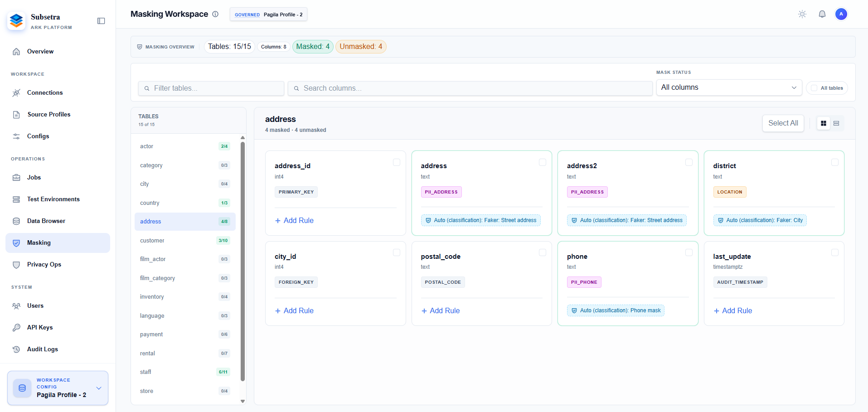Click the Jobs briefcase icon
Screen dimensions: 868x412
pos(16,178)
